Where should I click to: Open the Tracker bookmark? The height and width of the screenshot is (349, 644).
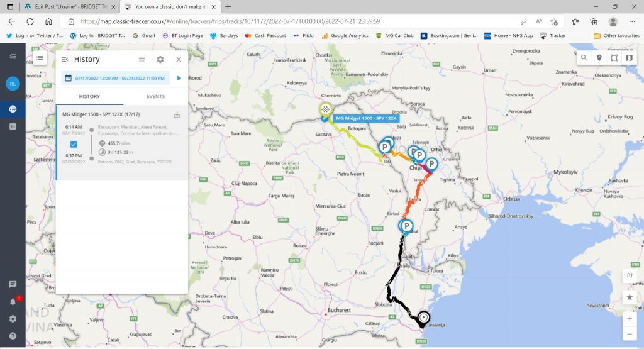click(x=553, y=36)
